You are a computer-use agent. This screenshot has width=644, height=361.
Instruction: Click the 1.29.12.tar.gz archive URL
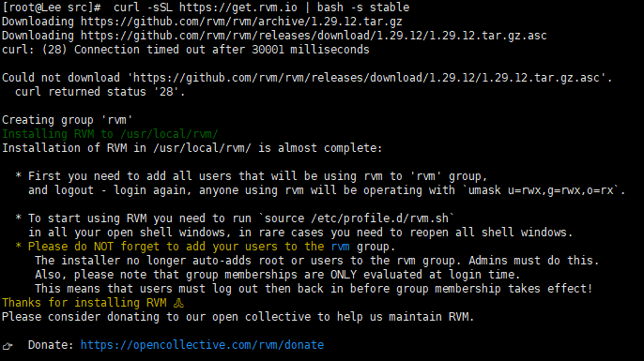241,22
